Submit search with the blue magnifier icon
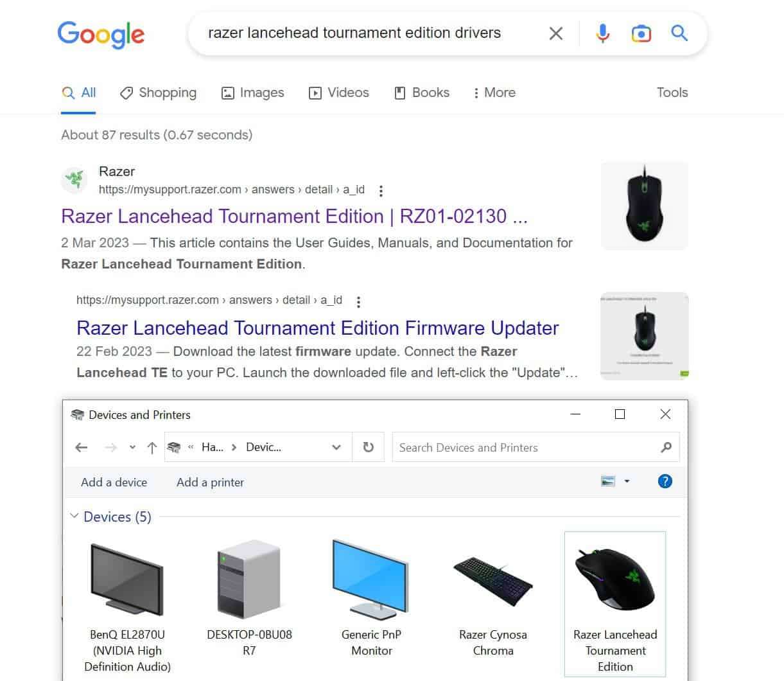Viewport: 784px width, 681px height. tap(679, 33)
